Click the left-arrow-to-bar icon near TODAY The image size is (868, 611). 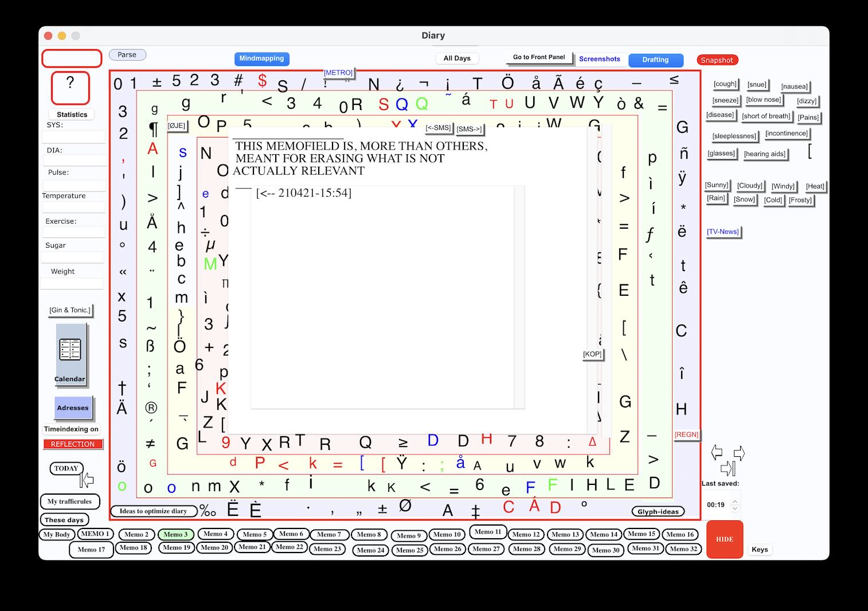click(87, 480)
